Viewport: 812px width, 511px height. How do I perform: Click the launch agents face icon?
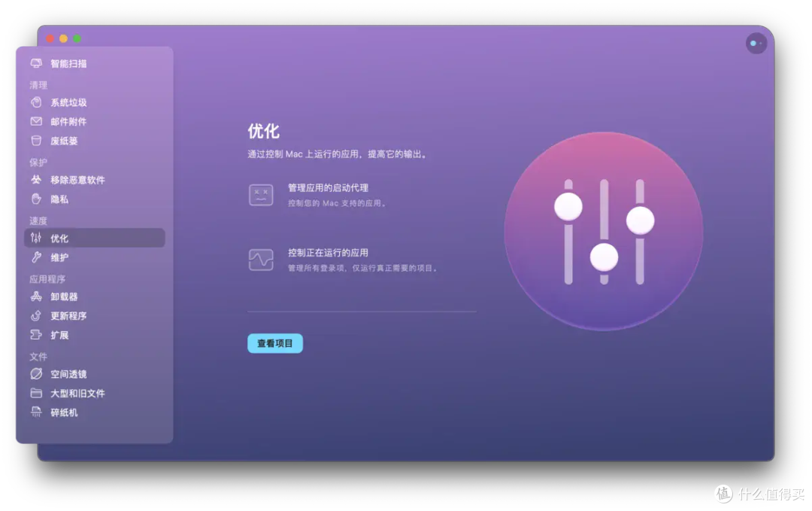pyautogui.click(x=261, y=195)
